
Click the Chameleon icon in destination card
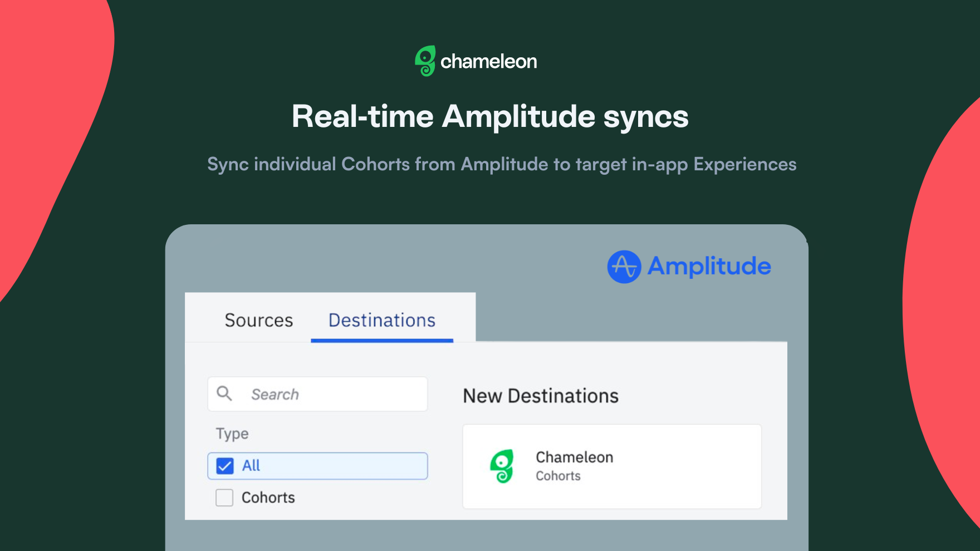502,466
